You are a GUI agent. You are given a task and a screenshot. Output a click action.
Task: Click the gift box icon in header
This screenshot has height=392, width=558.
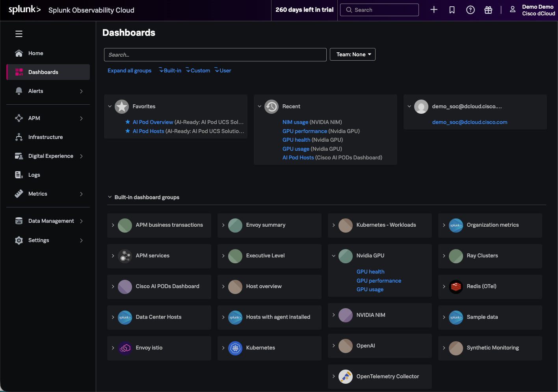[x=488, y=10]
